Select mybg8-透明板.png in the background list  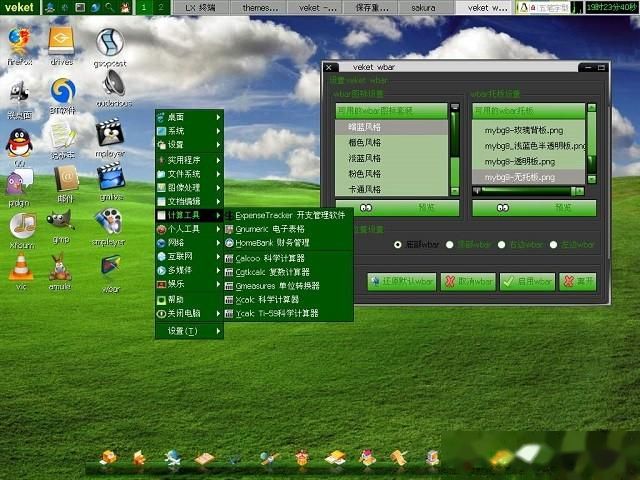529,162
